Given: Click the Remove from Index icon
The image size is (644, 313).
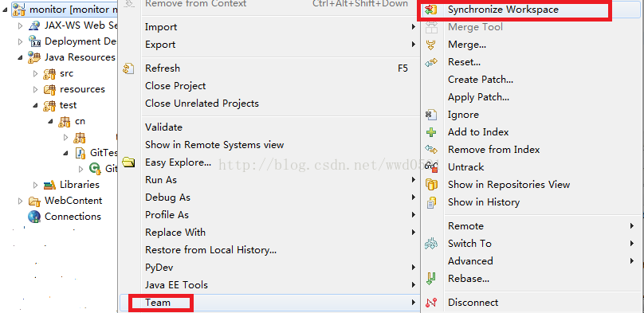Looking at the screenshot, I should tap(431, 150).
